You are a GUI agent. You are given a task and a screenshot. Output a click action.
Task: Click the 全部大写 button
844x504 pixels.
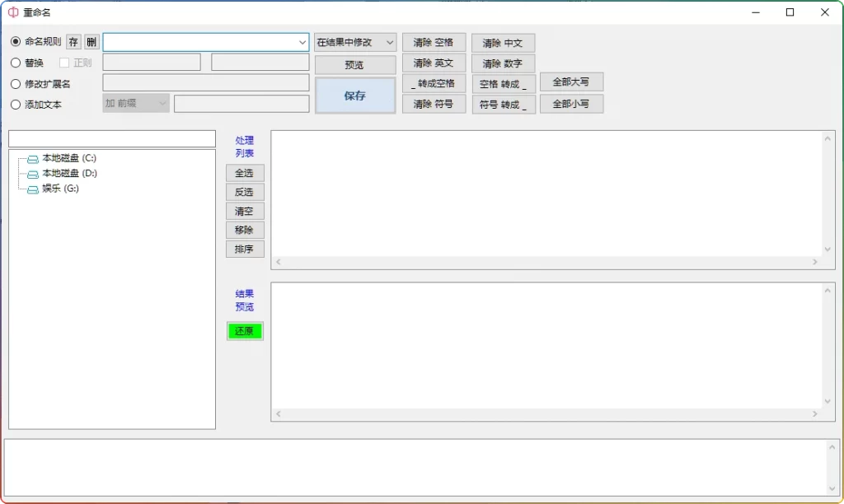(x=571, y=82)
